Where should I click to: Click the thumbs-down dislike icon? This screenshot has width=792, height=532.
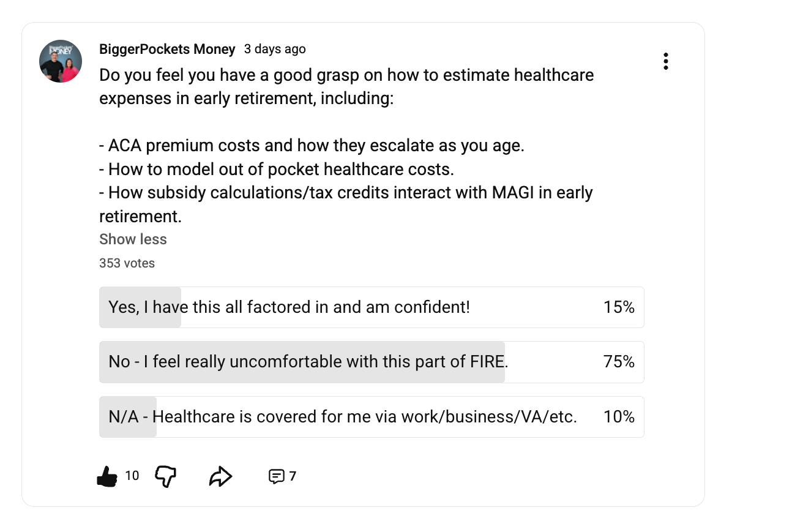click(166, 476)
